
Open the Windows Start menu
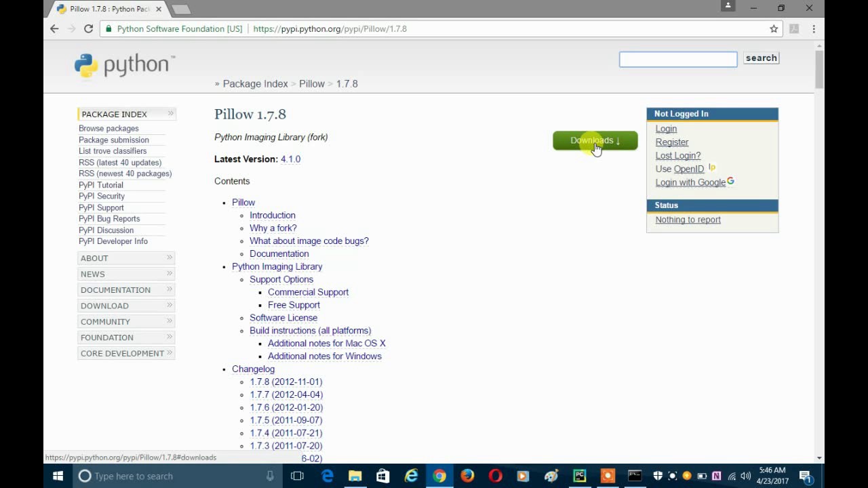58,476
